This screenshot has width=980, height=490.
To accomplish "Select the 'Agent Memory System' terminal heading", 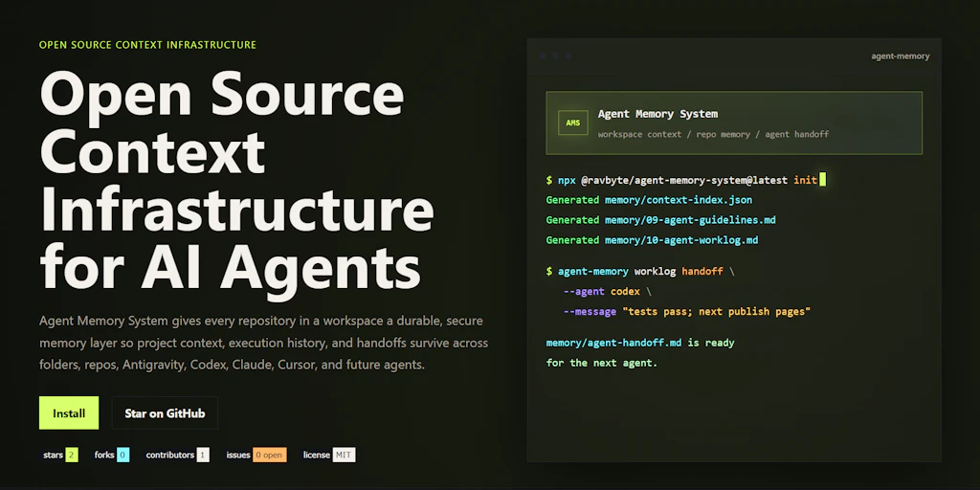I will [657, 114].
